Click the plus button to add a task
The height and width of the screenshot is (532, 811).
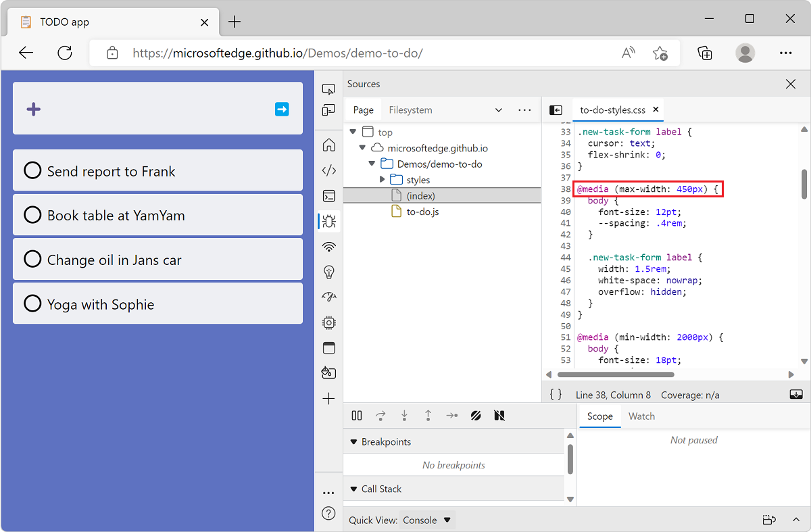[x=33, y=109]
